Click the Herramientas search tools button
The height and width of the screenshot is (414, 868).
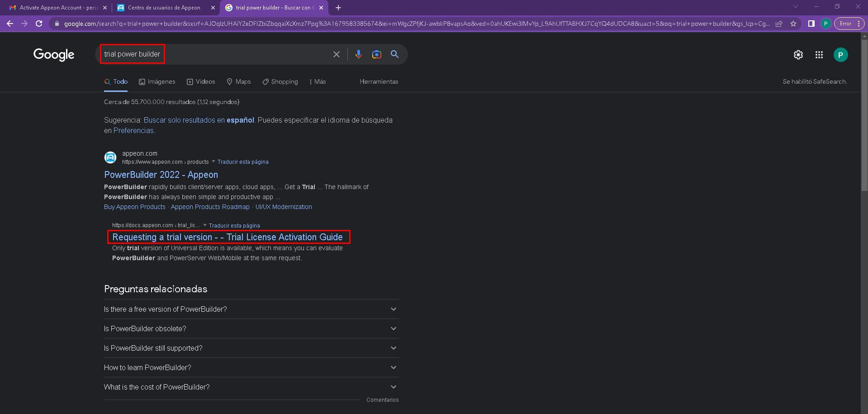coord(379,82)
